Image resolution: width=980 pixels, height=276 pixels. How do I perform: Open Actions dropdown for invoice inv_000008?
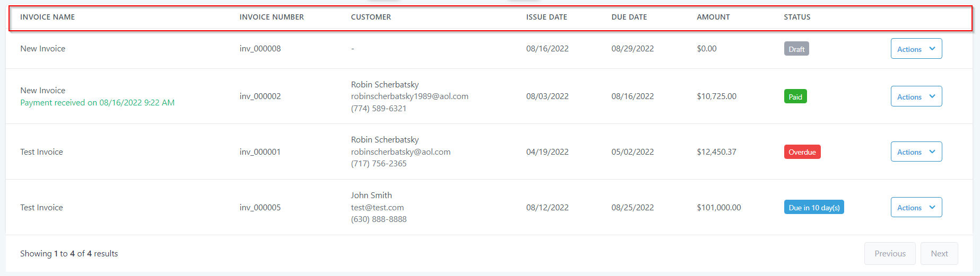tap(916, 49)
